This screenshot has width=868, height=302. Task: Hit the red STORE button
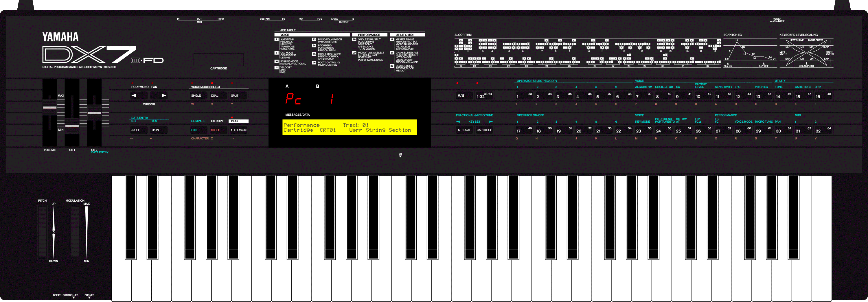click(218, 130)
